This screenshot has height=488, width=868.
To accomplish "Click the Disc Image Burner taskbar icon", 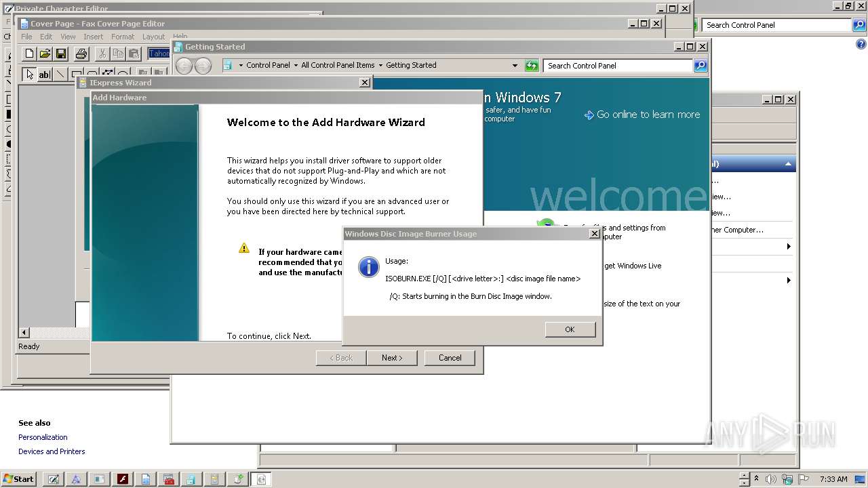I will click(261, 479).
